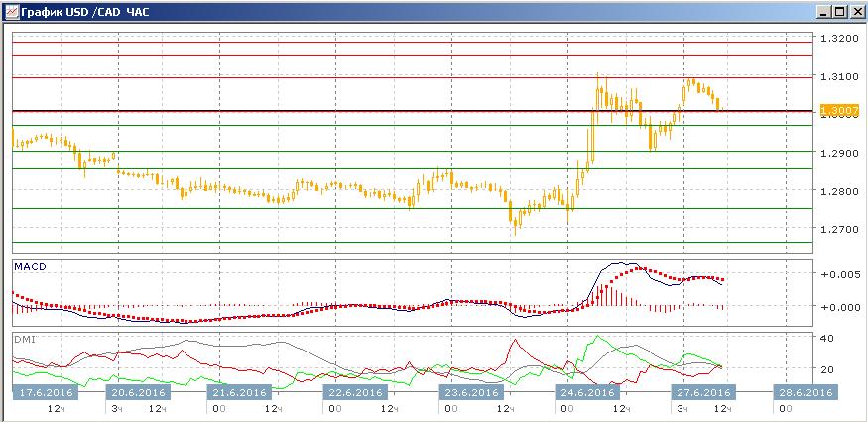Select the 21.6.2016 date marker

click(239, 392)
